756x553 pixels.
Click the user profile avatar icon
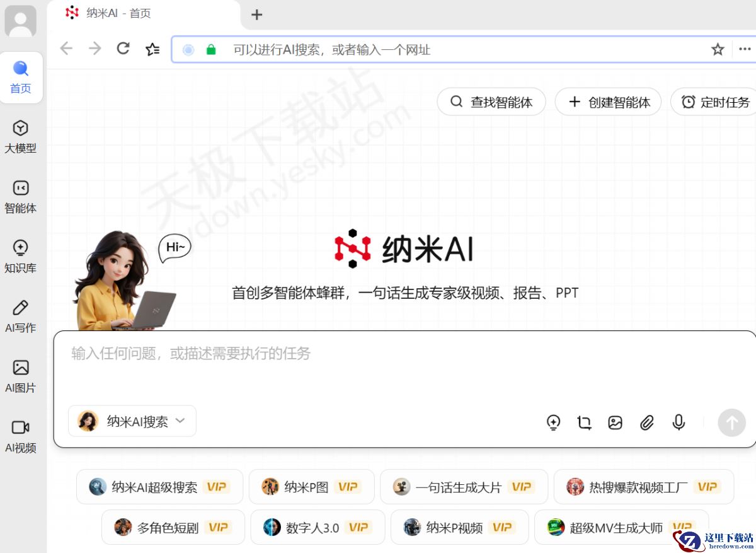pyautogui.click(x=20, y=21)
